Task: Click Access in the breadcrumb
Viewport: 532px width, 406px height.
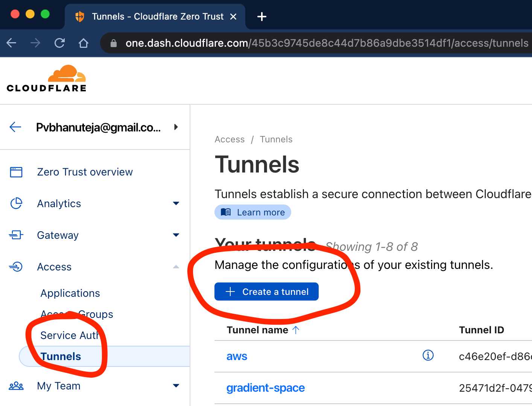Action: pyautogui.click(x=230, y=139)
